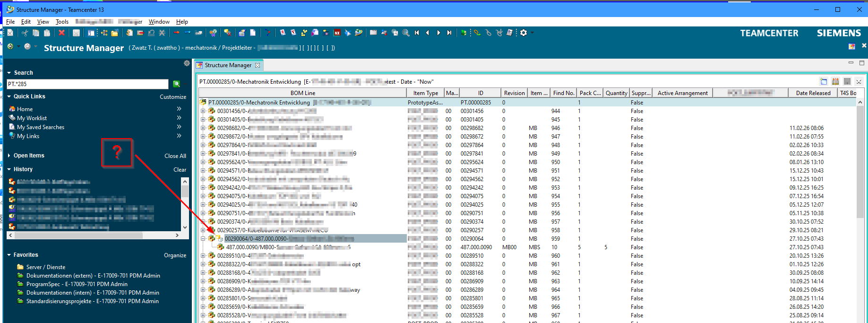868x323 pixels.
Task: Click Clear next to History
Action: [x=180, y=170]
